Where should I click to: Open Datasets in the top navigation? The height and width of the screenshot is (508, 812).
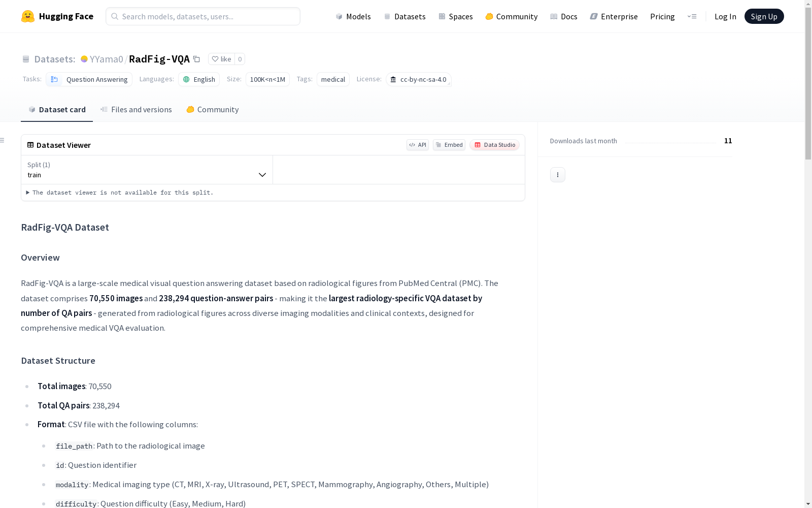click(404, 16)
